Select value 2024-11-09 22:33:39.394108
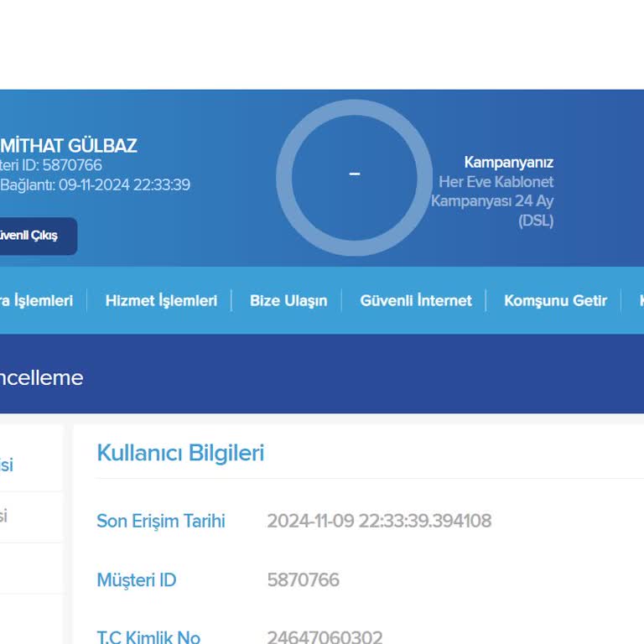644x644 pixels. 379,522
